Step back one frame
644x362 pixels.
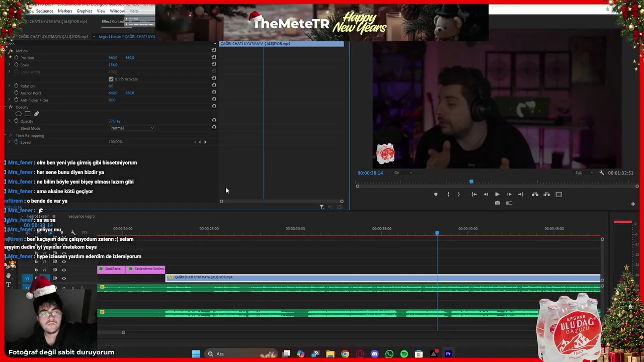[486, 194]
